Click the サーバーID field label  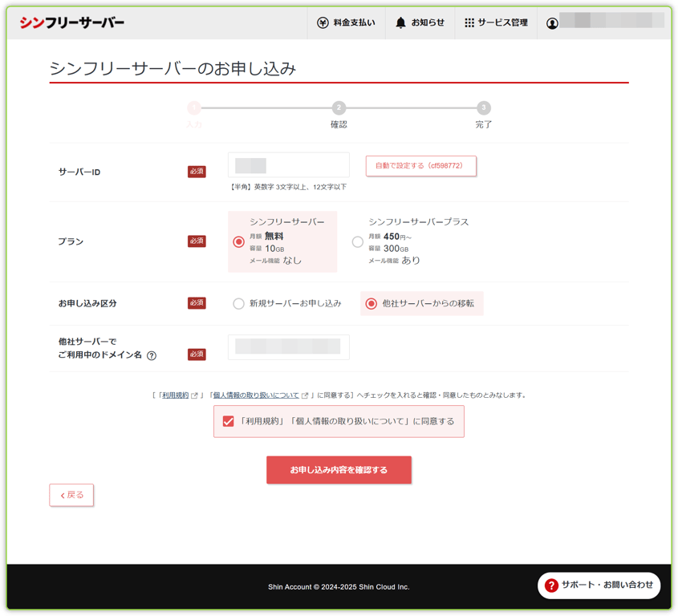[79, 172]
